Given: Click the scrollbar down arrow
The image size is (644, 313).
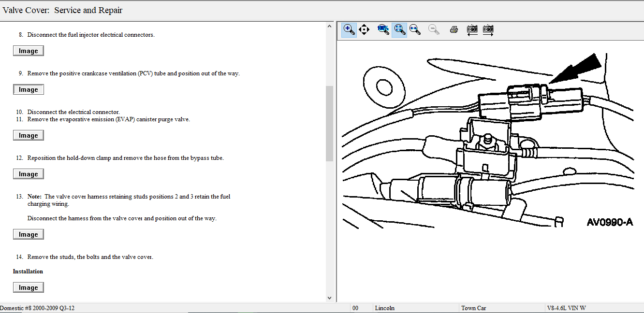Looking at the screenshot, I should pyautogui.click(x=330, y=298).
